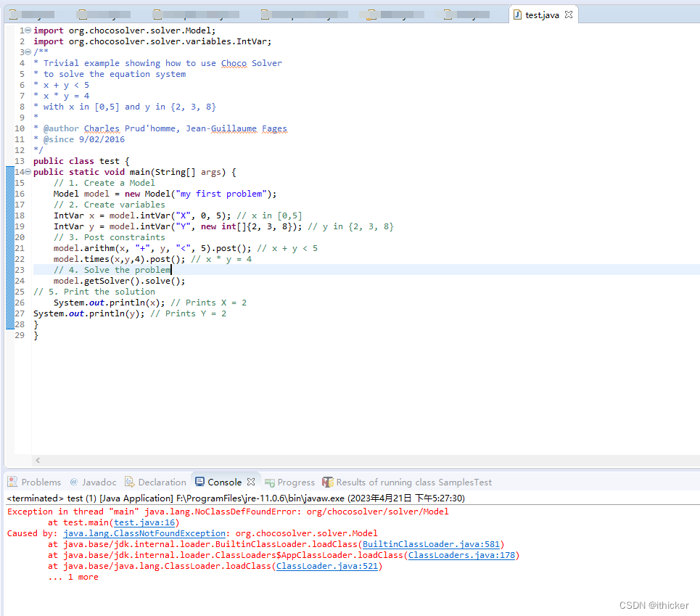The width and height of the screenshot is (700, 616).
Task: Click the underlined 'Choco' word in comment
Action: tap(234, 63)
